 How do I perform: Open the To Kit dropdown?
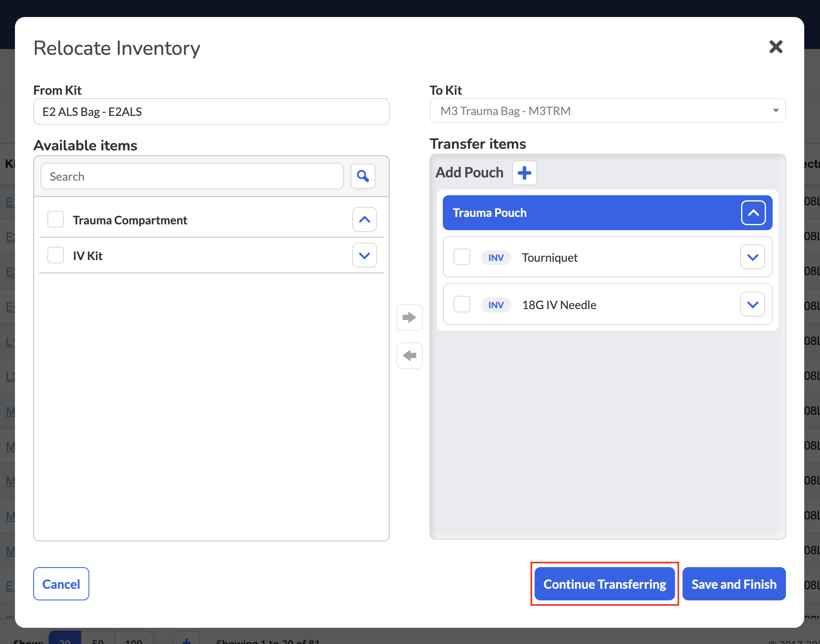tap(607, 111)
